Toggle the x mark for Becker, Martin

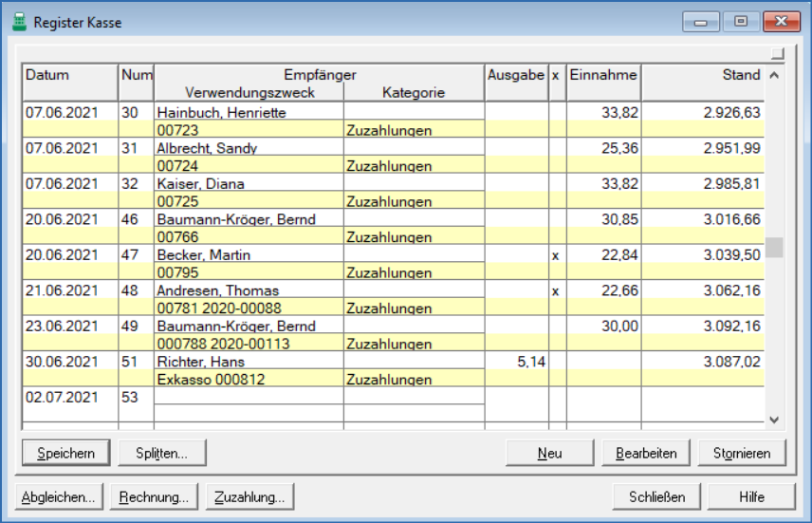click(557, 255)
